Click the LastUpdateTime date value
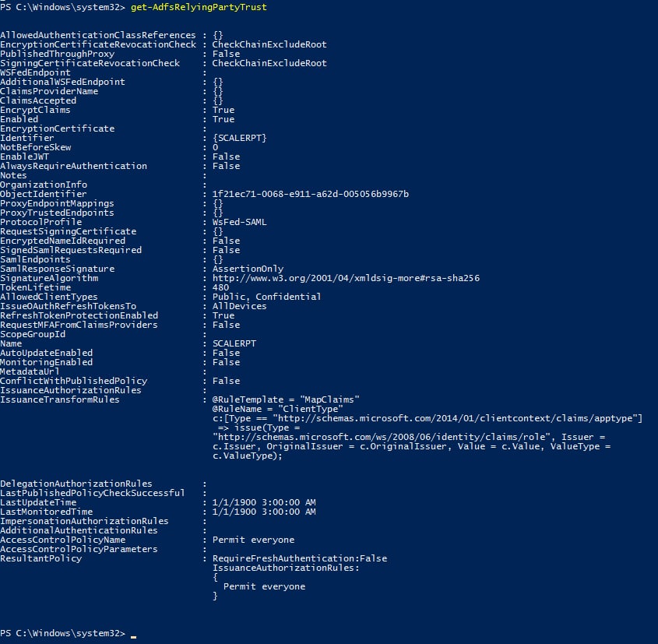Viewport: 658px width, 644px height. pyautogui.click(x=264, y=502)
